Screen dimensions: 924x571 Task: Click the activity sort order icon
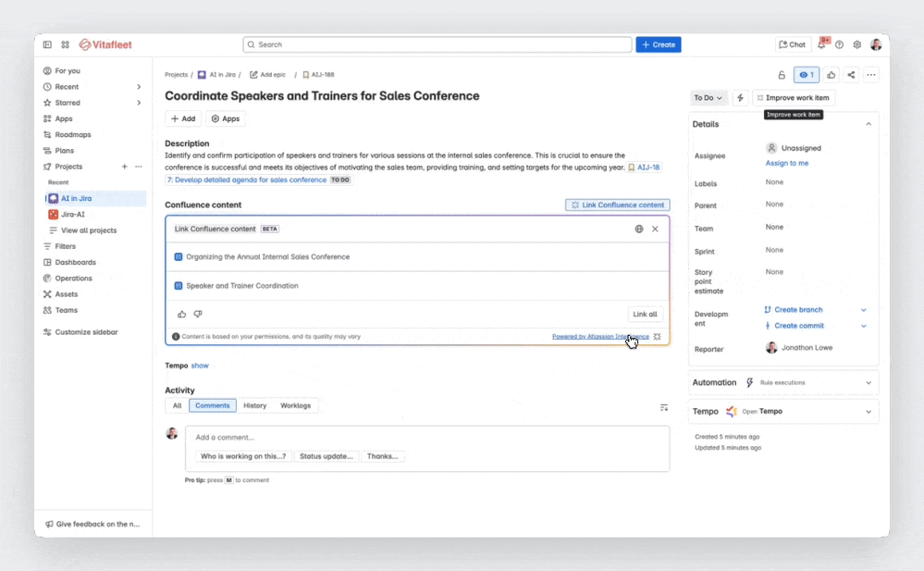pos(664,407)
